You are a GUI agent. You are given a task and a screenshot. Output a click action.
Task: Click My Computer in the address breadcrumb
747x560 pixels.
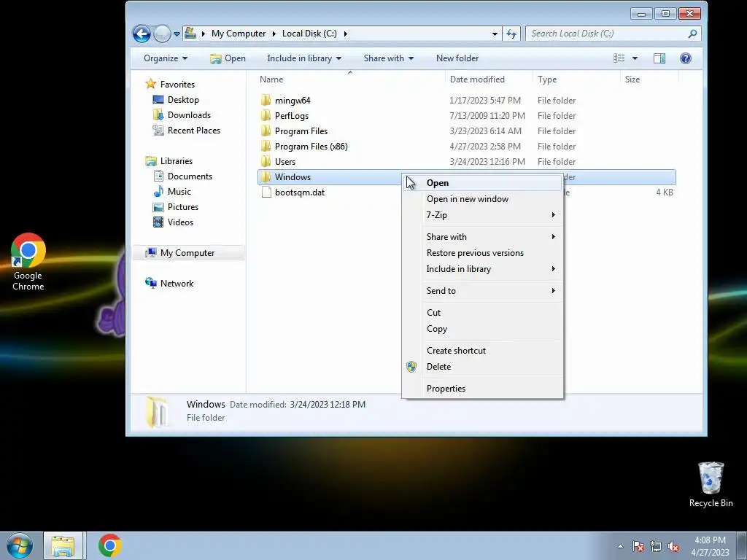[239, 34]
